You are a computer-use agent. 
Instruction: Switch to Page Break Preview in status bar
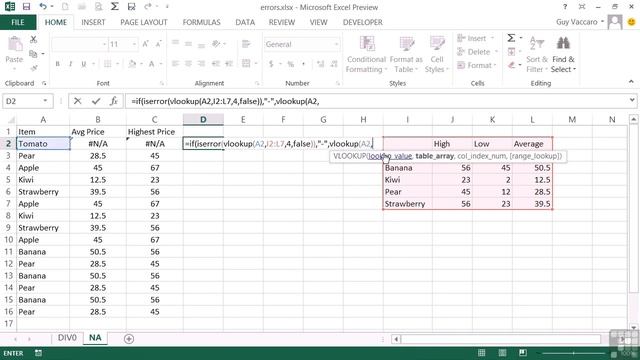(x=522, y=353)
